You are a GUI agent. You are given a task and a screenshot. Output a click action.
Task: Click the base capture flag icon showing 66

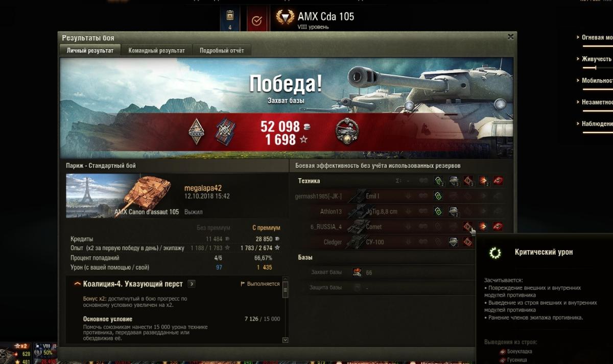(357, 273)
